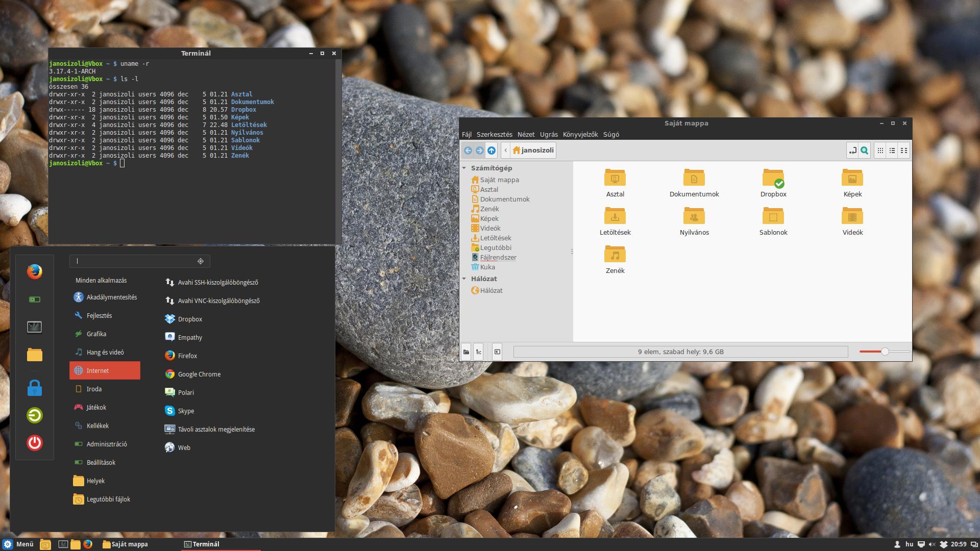Image resolution: width=980 pixels, height=551 pixels.
Task: Select the Fejlesztés category
Action: click(105, 315)
